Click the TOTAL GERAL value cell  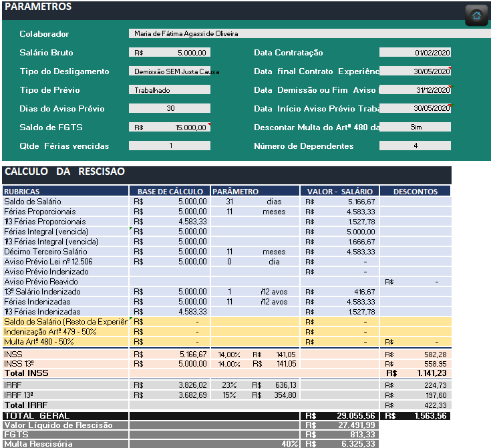[341, 415]
